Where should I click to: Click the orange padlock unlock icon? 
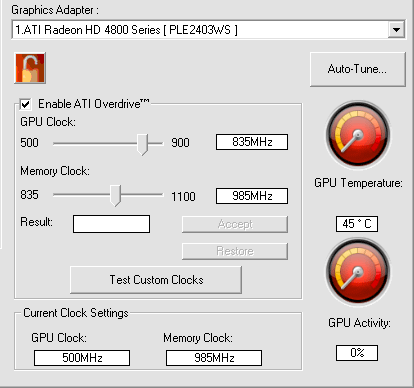click(30, 68)
